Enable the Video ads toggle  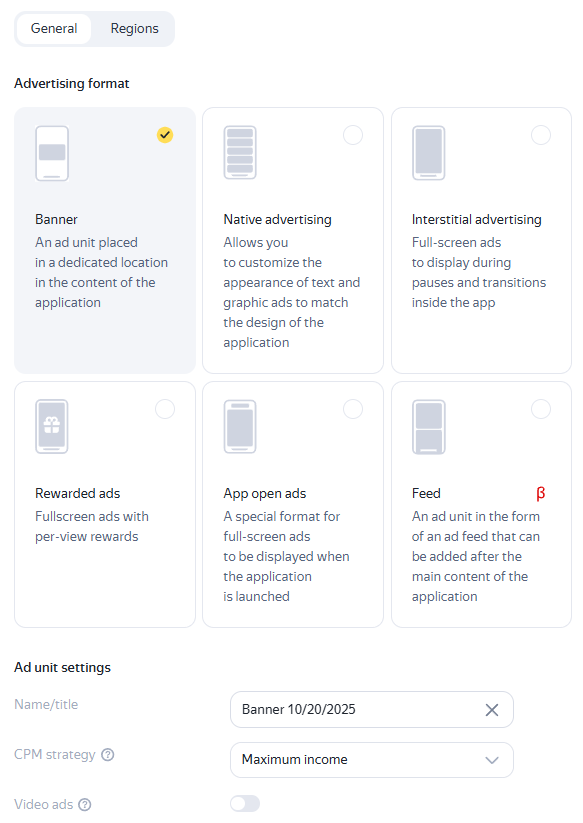[245, 804]
